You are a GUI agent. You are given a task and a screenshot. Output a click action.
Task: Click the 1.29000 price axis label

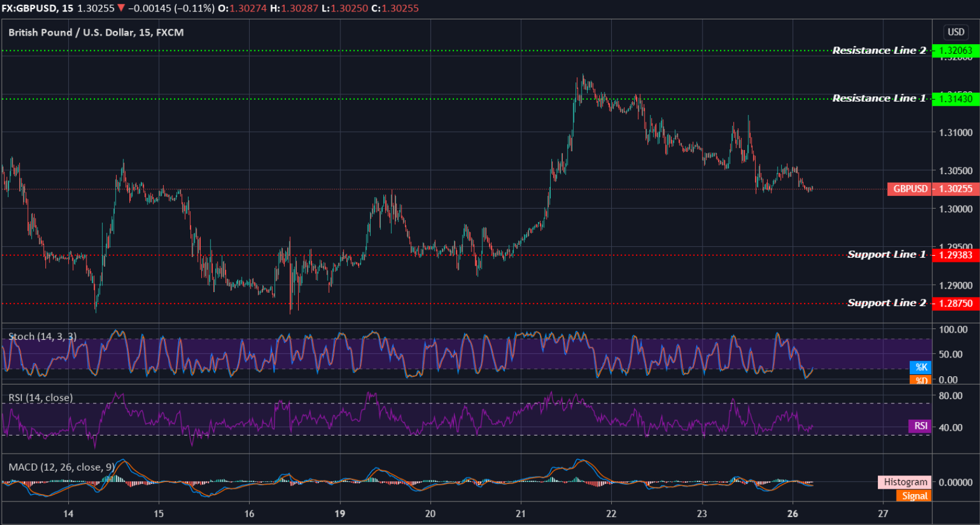point(955,285)
